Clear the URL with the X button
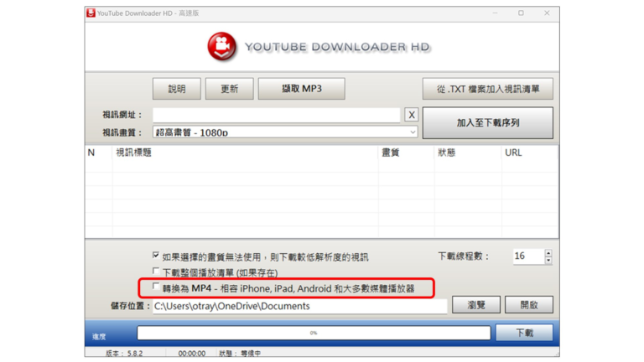 tap(412, 115)
